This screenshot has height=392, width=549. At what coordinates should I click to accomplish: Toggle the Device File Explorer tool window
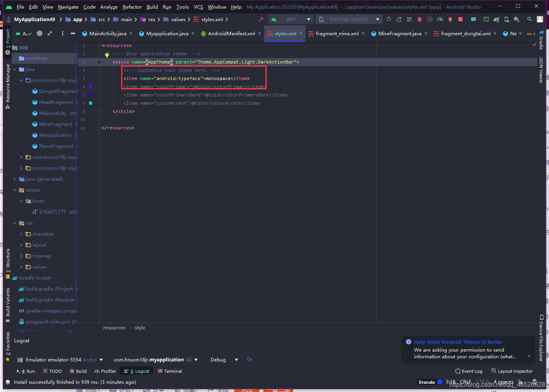pos(541,338)
